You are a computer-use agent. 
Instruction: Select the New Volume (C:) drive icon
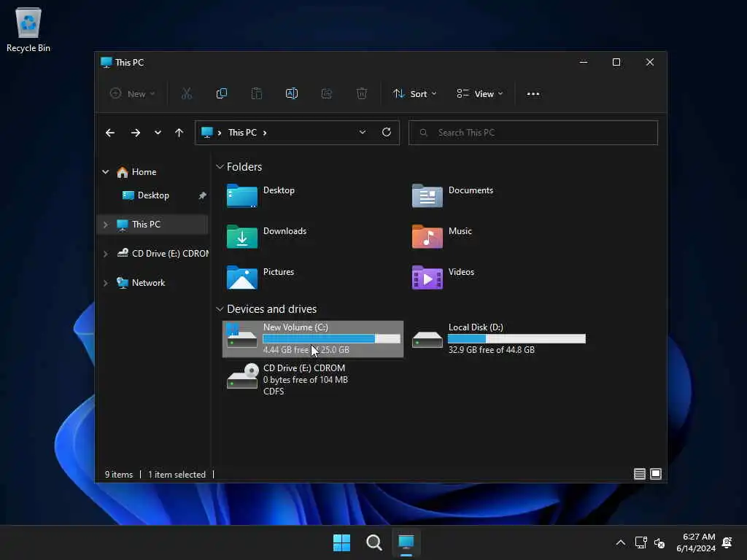(241, 336)
